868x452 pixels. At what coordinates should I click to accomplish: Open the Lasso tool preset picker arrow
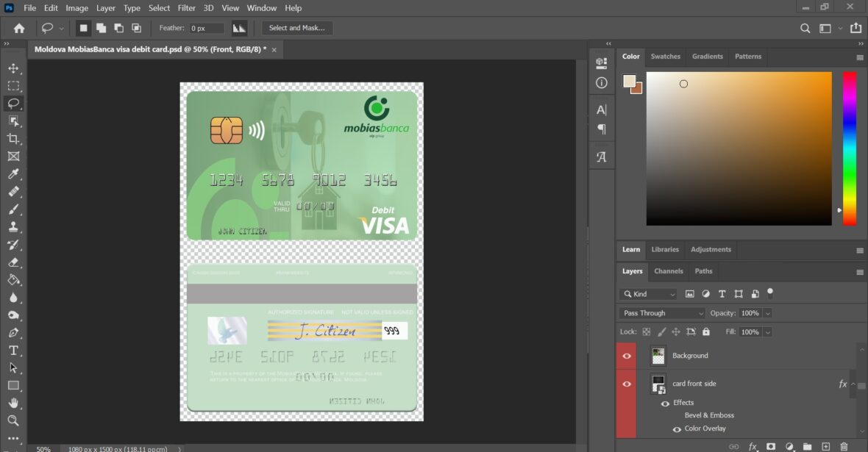[x=62, y=28]
